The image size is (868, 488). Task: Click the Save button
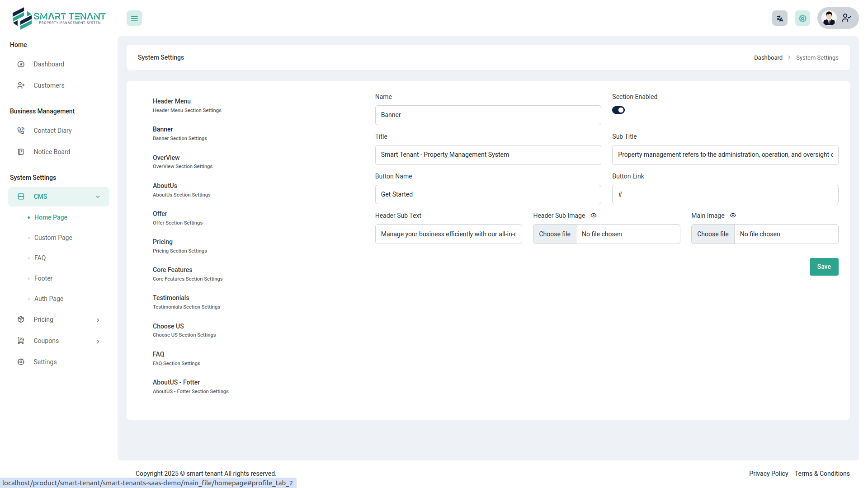(x=824, y=267)
